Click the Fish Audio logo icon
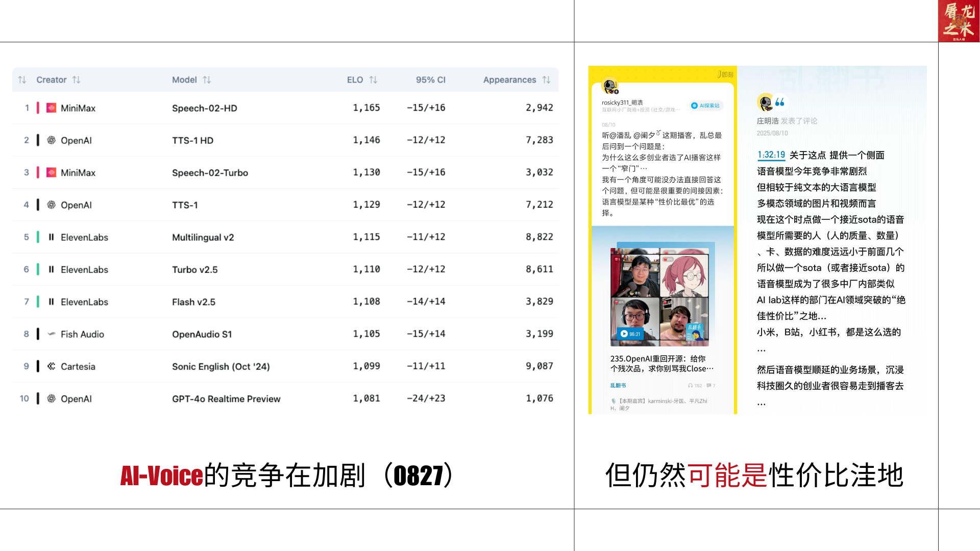The width and height of the screenshot is (980, 551). (x=52, y=334)
